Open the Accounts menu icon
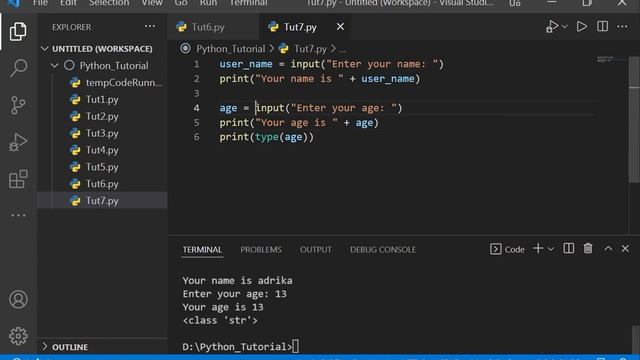Viewport: 640px width, 360px height. coord(18,299)
